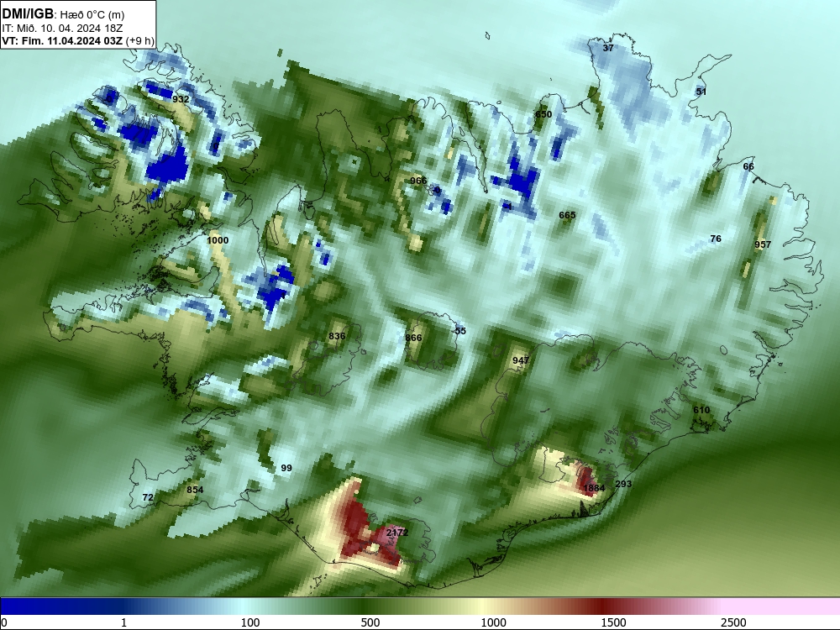Select the 854 map label
This screenshot has height=630, width=840.
coord(195,489)
